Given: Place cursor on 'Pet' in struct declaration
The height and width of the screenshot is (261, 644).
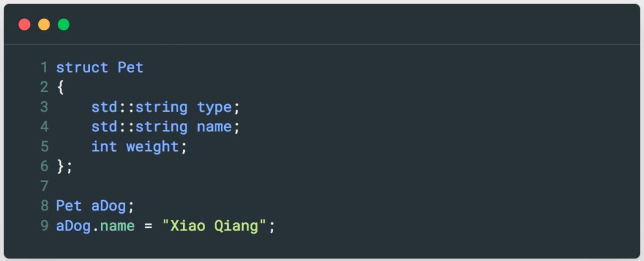Looking at the screenshot, I should pyautogui.click(x=131, y=67).
